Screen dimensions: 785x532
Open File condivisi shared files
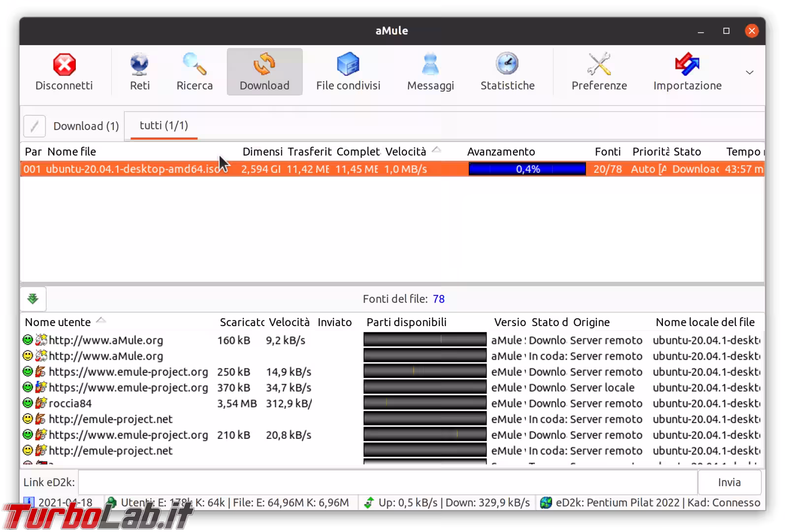(348, 72)
